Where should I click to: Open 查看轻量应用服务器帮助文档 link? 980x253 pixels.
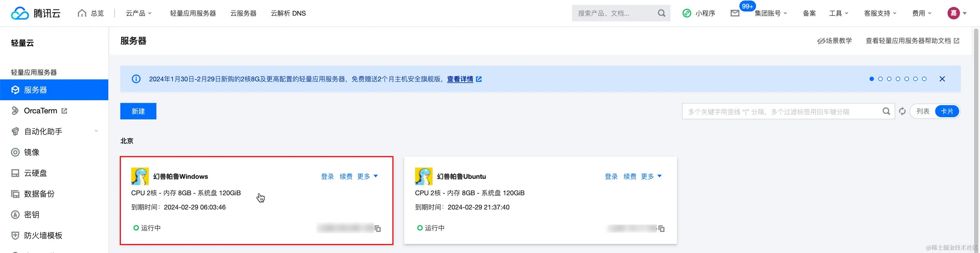912,41
